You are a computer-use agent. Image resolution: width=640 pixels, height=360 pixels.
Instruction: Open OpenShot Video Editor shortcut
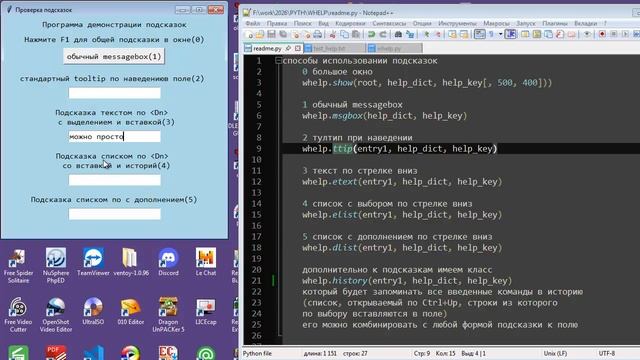pos(56,315)
